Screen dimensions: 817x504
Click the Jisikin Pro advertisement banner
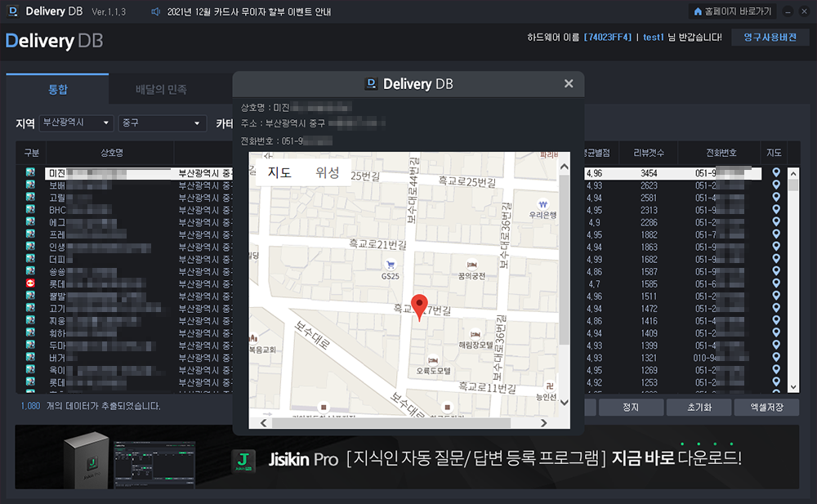(407, 457)
